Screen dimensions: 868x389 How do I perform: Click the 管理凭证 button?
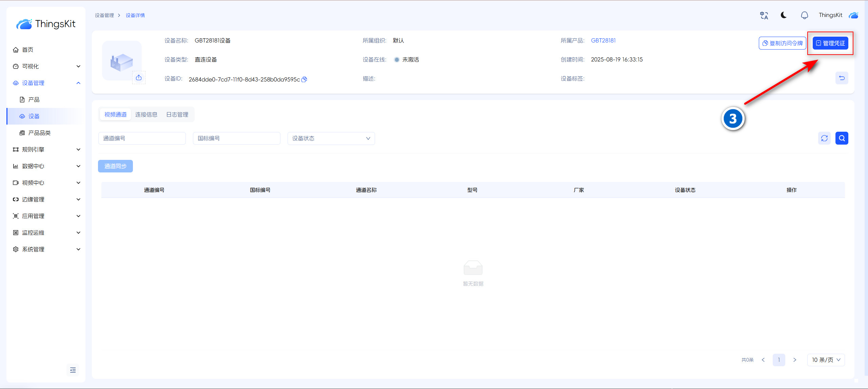(x=830, y=43)
